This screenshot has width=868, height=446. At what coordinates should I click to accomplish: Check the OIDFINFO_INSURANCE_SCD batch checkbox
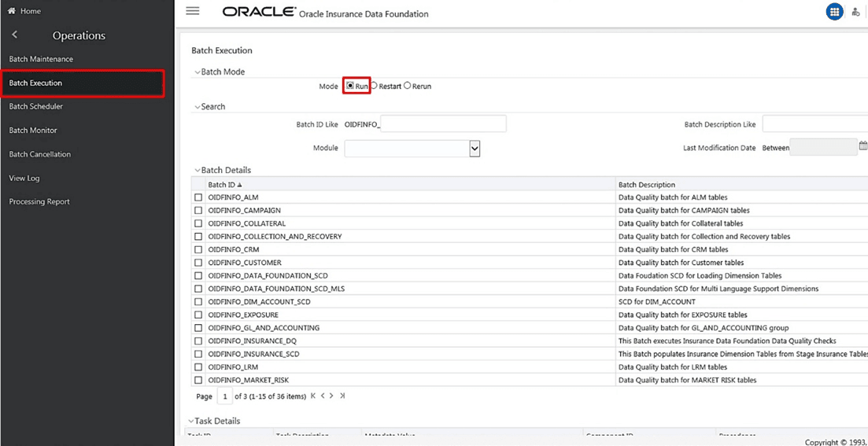coord(198,354)
